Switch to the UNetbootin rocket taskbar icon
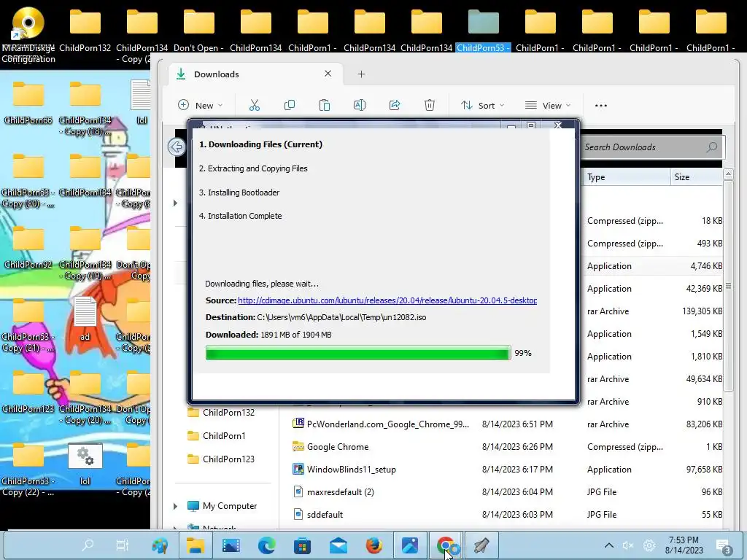 tap(481, 545)
